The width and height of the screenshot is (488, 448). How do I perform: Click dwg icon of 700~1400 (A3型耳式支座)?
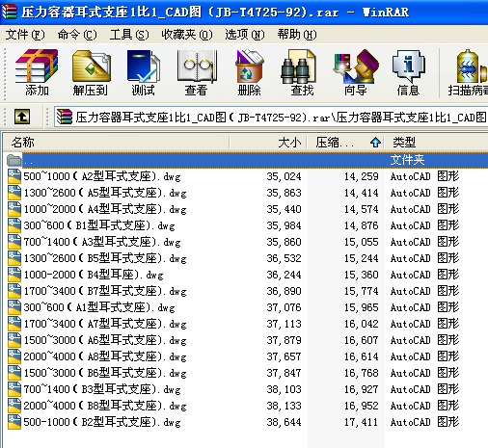click(x=14, y=242)
